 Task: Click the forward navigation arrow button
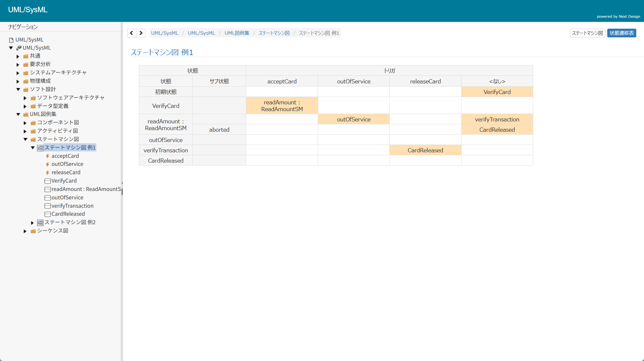[141, 33]
